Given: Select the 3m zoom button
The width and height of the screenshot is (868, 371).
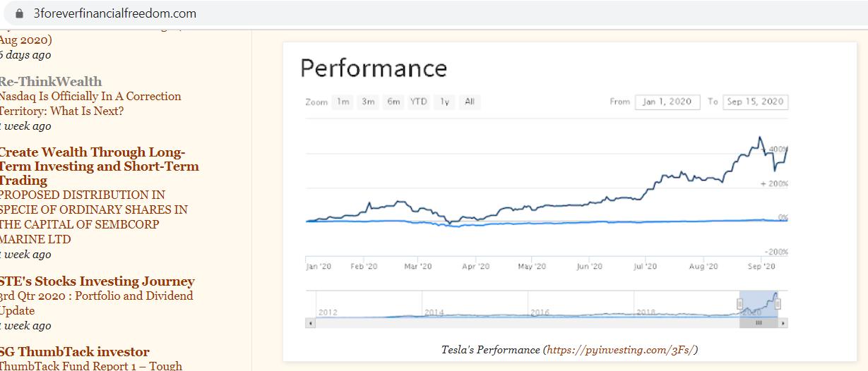Looking at the screenshot, I should [x=368, y=102].
